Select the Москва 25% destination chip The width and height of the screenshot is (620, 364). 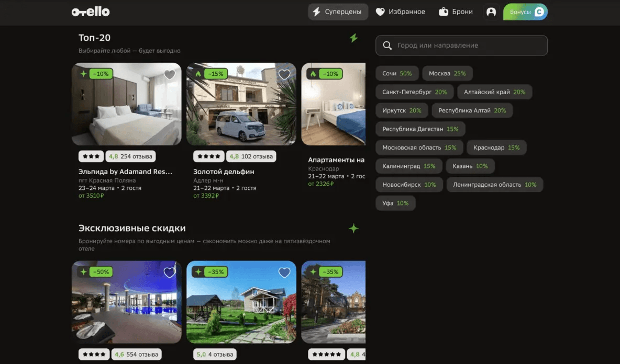click(x=447, y=73)
